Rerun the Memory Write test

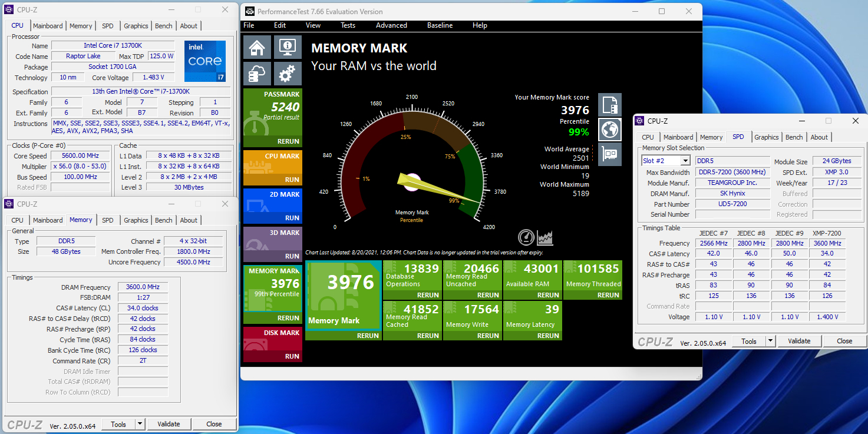(488, 336)
